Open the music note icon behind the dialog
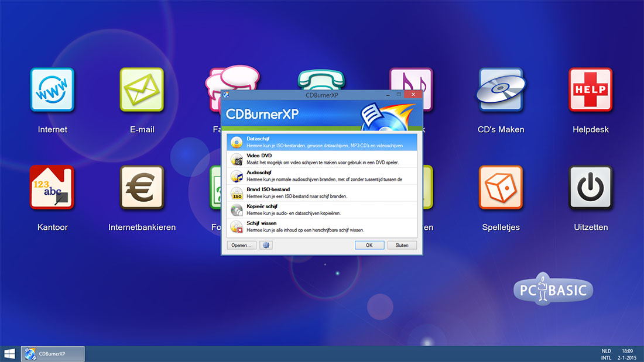The image size is (644, 362). click(x=411, y=79)
